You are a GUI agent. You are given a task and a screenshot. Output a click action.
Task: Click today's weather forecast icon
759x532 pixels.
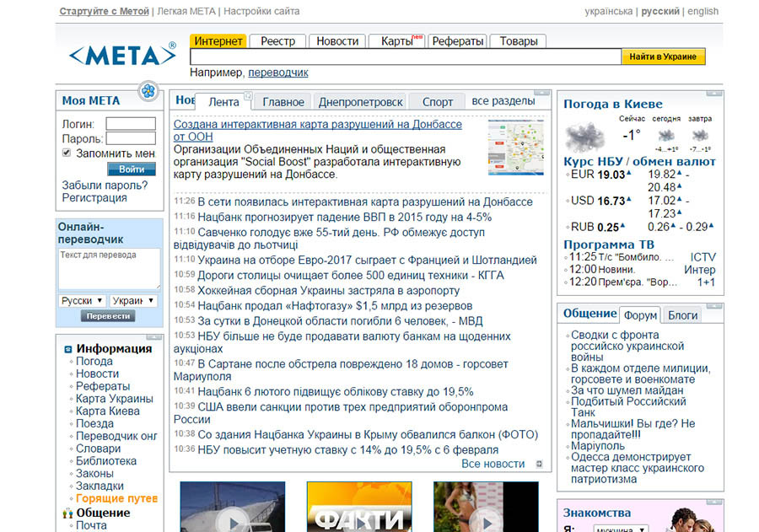666,135
